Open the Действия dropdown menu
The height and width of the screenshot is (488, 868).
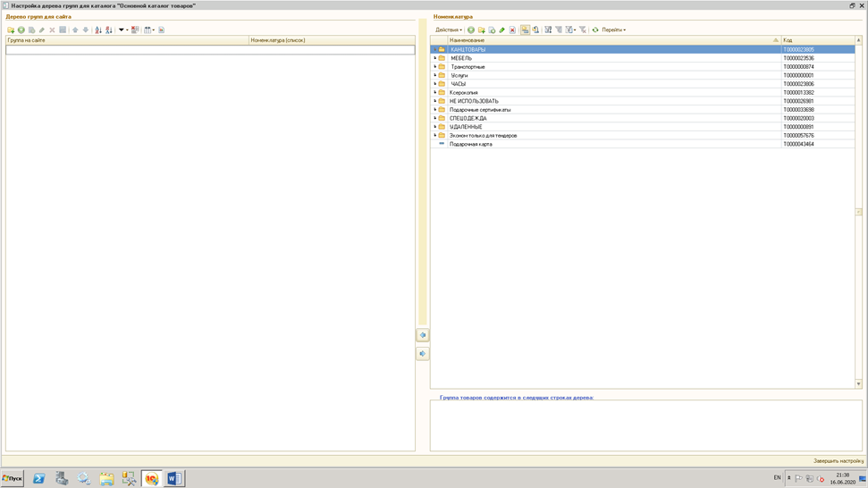tap(448, 30)
